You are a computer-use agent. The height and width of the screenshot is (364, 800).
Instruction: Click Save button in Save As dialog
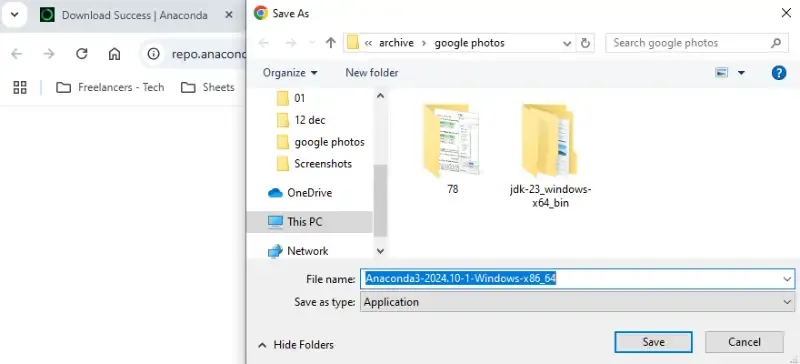click(653, 342)
